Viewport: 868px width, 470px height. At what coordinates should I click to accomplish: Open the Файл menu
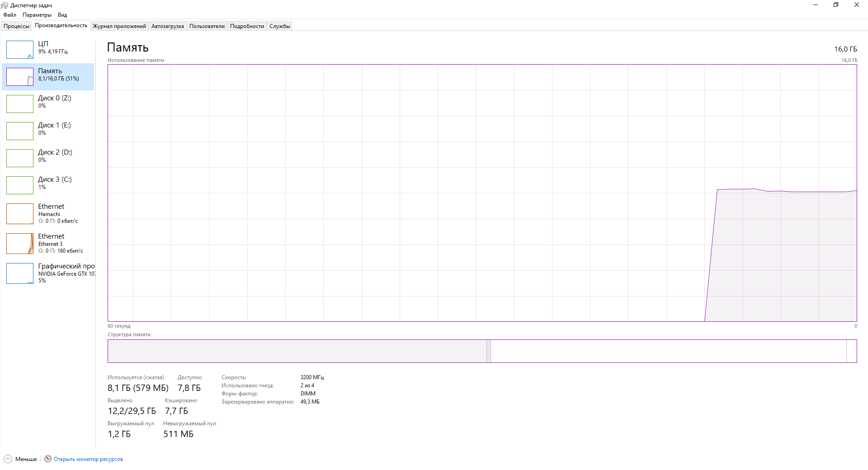[x=9, y=15]
